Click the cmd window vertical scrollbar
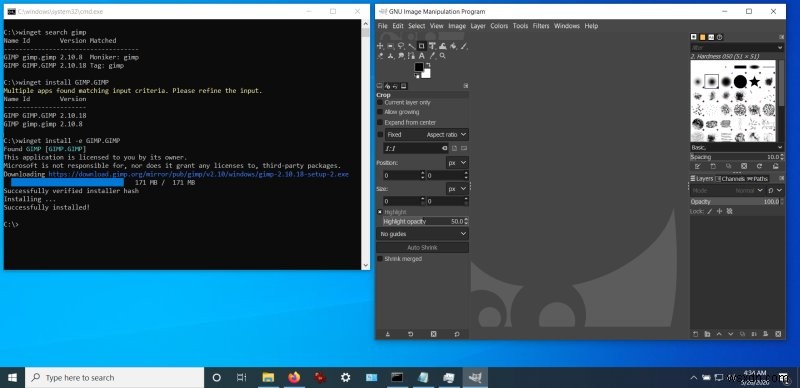Viewport: 800px width, 388px height. tap(365, 144)
